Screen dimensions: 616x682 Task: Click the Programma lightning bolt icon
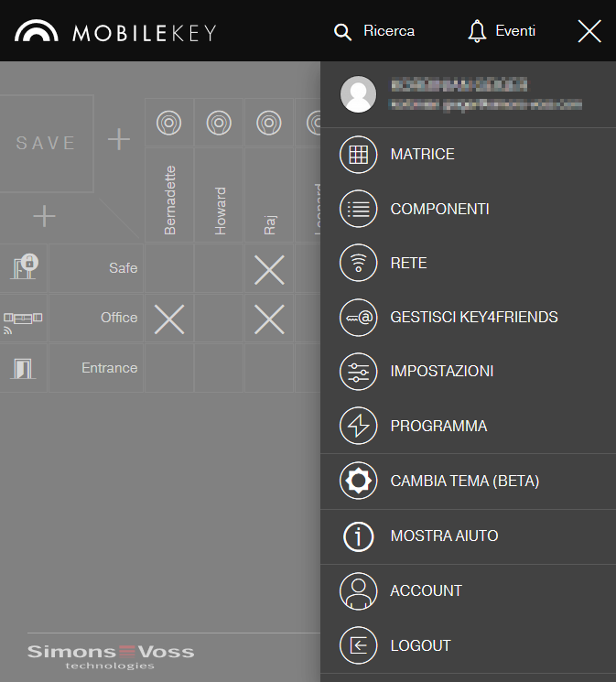pyautogui.click(x=358, y=426)
